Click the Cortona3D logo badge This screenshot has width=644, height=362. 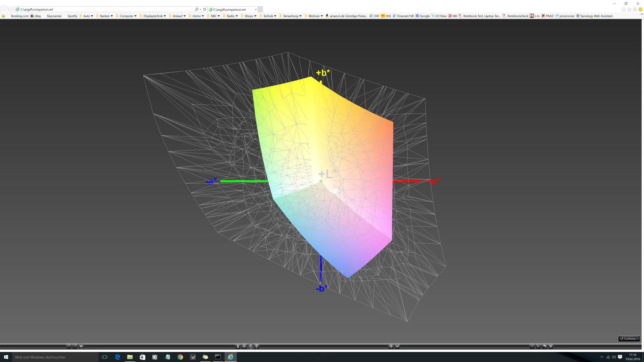pyautogui.click(x=629, y=339)
